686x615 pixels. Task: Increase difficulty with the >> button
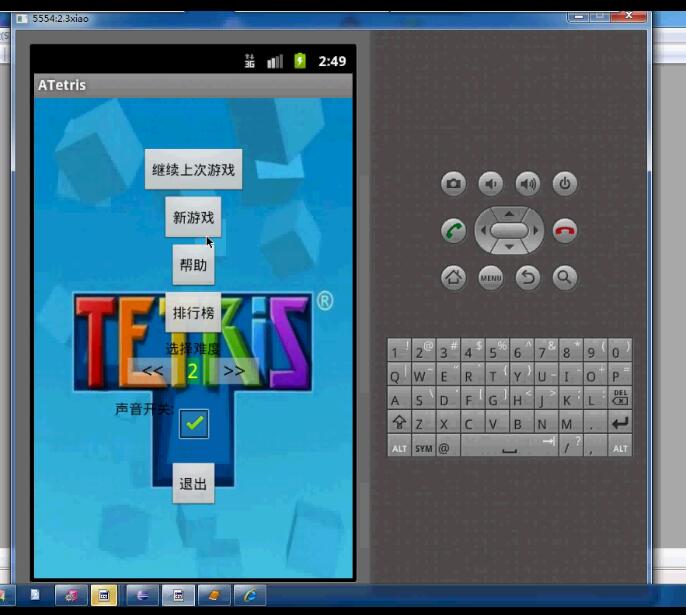click(x=234, y=371)
